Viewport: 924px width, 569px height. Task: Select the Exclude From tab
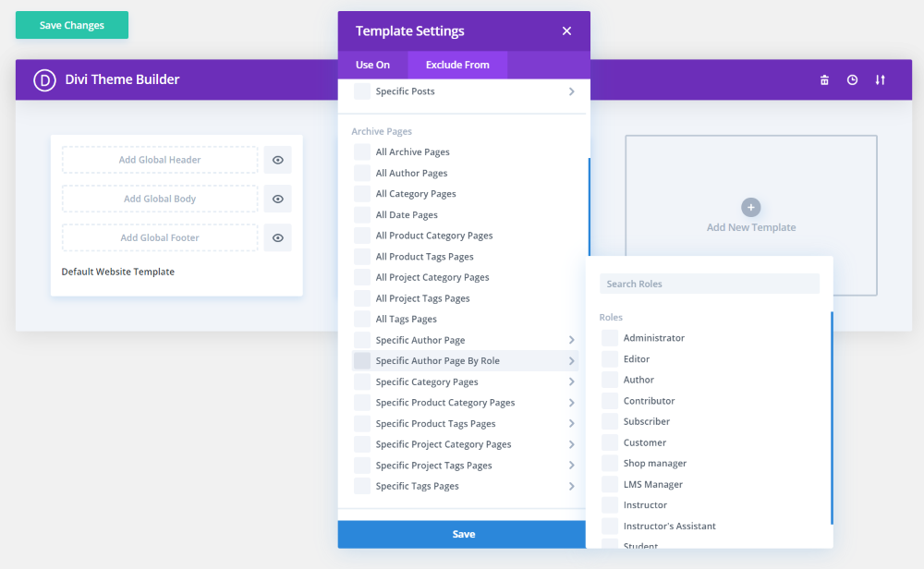tap(457, 65)
